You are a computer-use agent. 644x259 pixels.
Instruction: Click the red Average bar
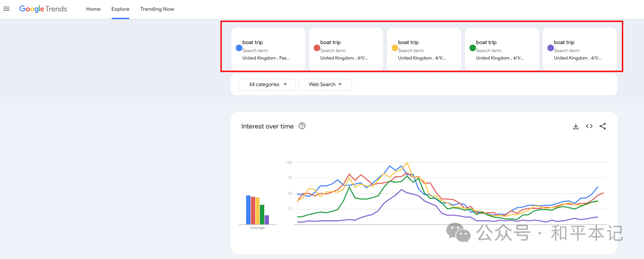tap(253, 211)
